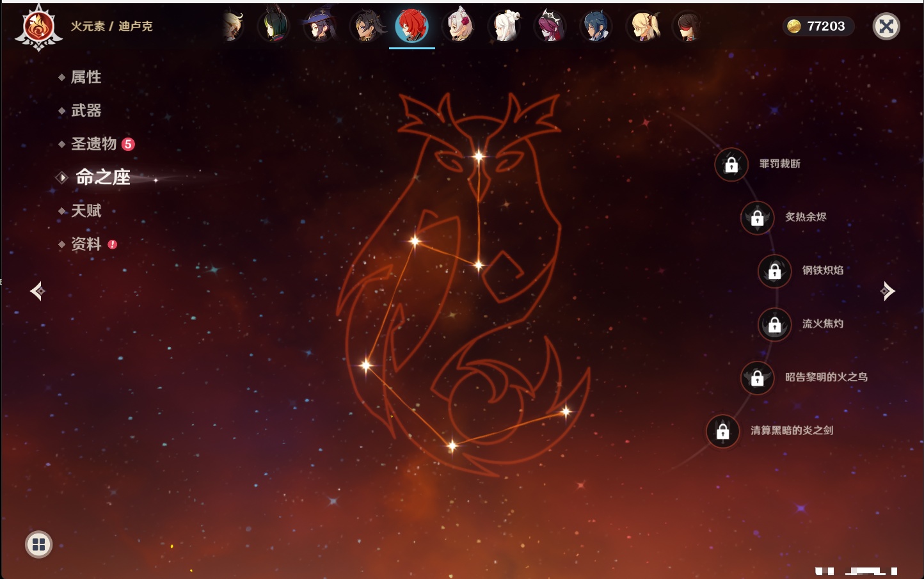Go to the previous character with the left arrow
This screenshot has width=924, height=579.
[37, 291]
